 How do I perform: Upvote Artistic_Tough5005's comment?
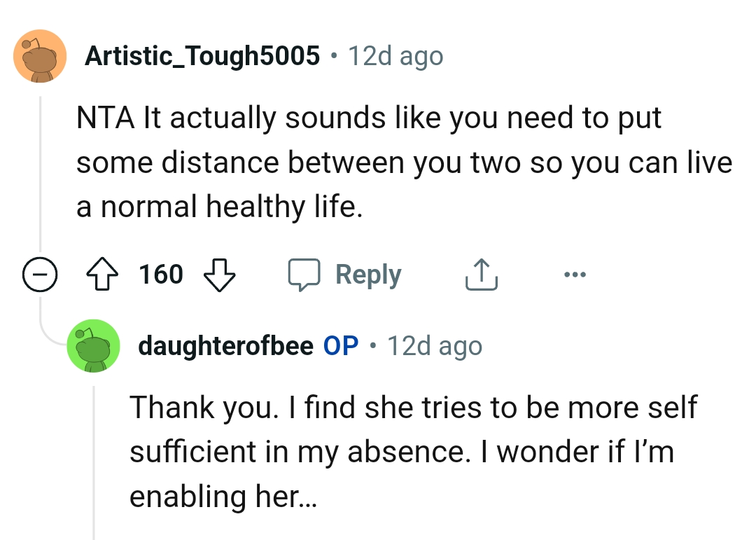pos(103,274)
